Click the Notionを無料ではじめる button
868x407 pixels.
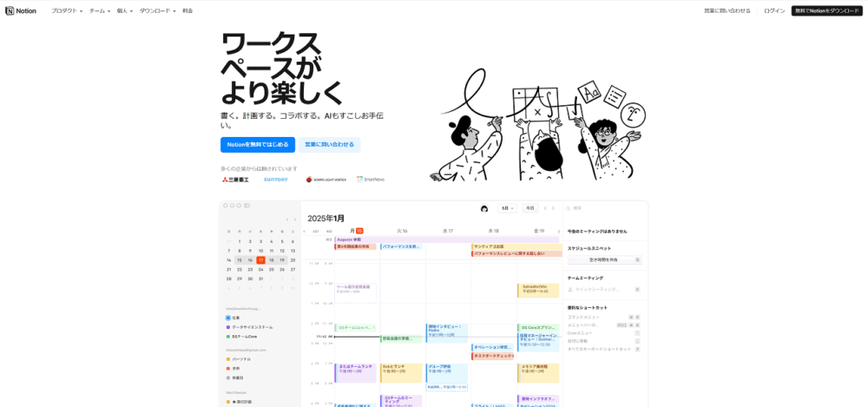tap(258, 144)
